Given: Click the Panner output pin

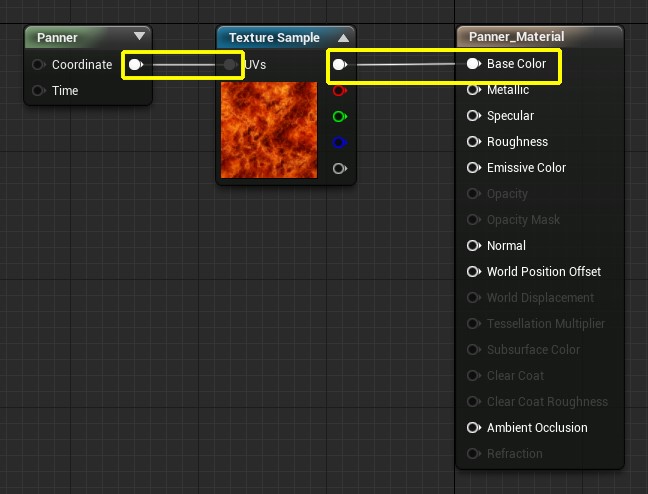Looking at the screenshot, I should coord(136,64).
